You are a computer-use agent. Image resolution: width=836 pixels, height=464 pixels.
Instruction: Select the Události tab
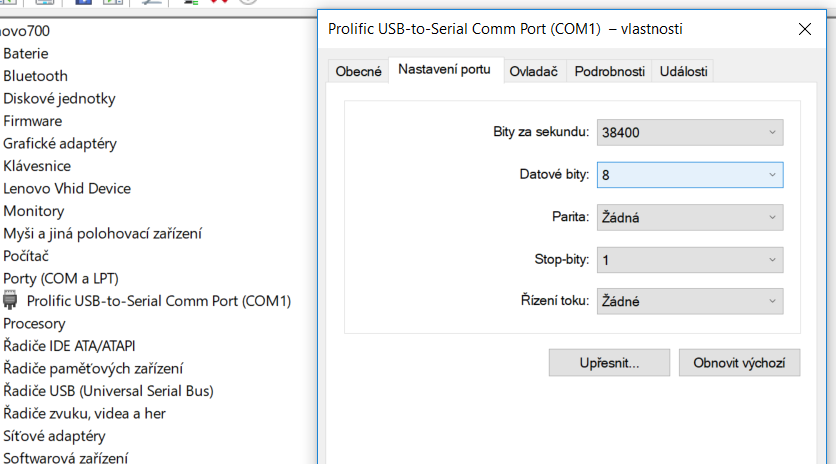pyautogui.click(x=683, y=71)
